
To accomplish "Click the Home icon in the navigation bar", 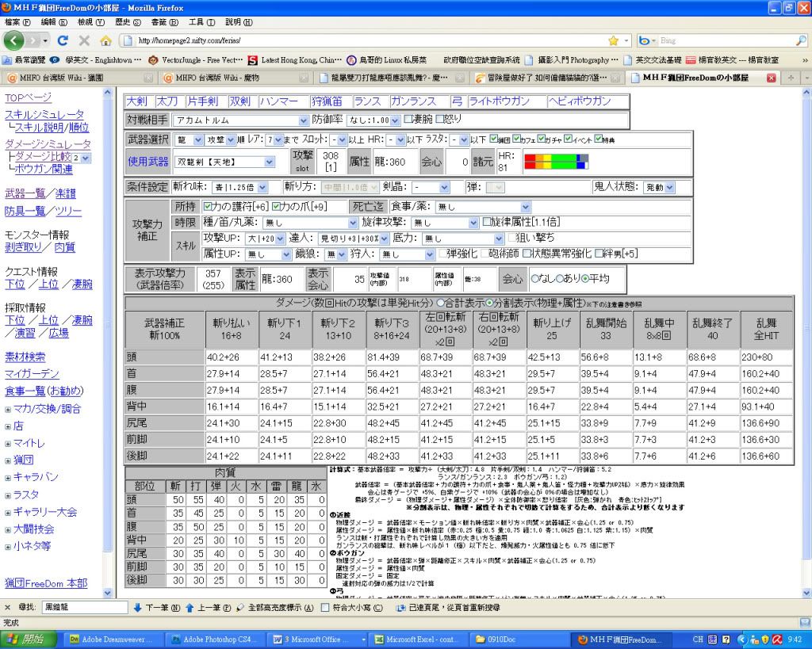I will (105, 40).
